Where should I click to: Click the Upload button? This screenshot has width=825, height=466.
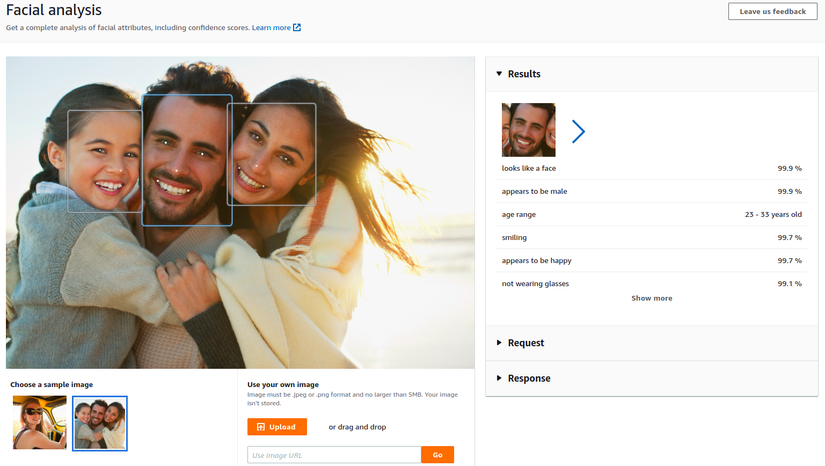tap(277, 427)
